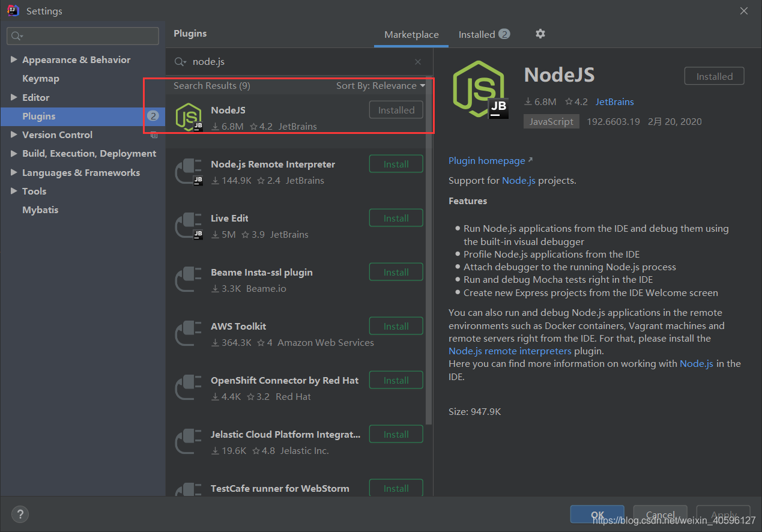
Task: Expand Languages & Frameworks node
Action: click(14, 173)
